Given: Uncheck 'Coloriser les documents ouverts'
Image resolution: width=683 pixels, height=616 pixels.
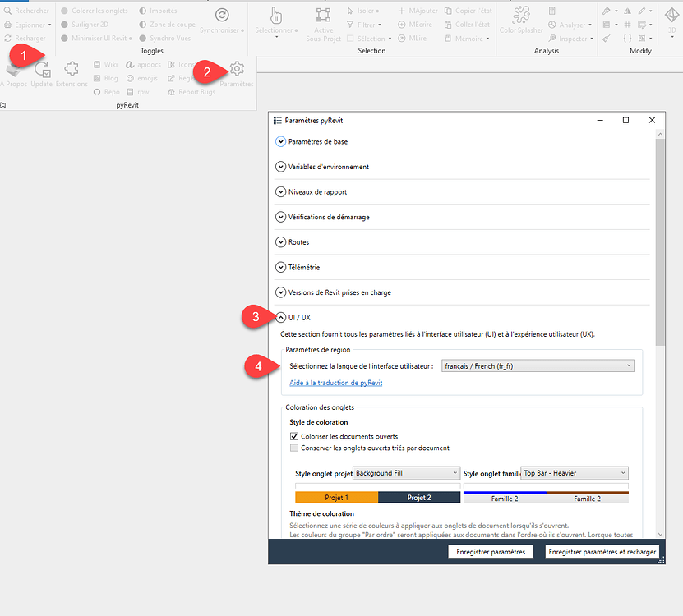Looking at the screenshot, I should (x=294, y=436).
